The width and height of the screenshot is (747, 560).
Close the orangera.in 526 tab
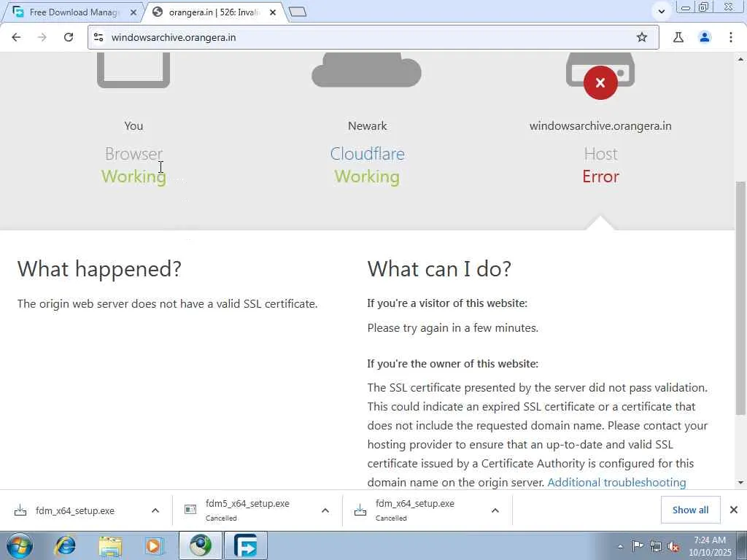pyautogui.click(x=273, y=12)
